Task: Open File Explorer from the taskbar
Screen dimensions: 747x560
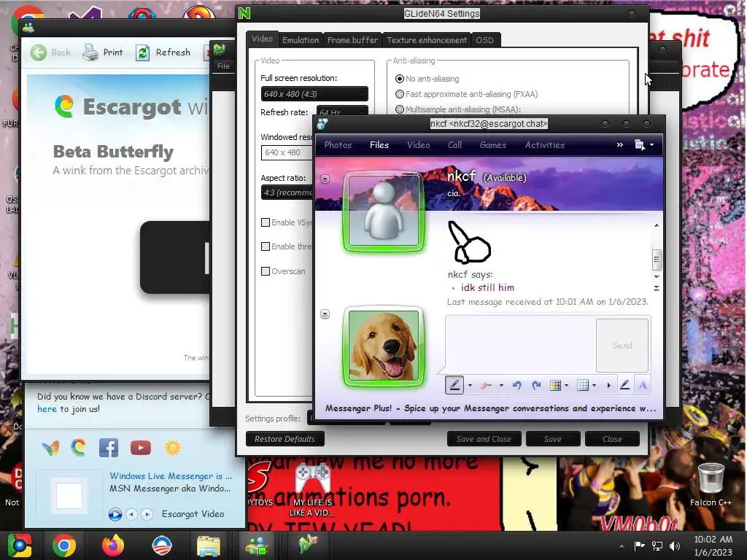Action: click(209, 546)
